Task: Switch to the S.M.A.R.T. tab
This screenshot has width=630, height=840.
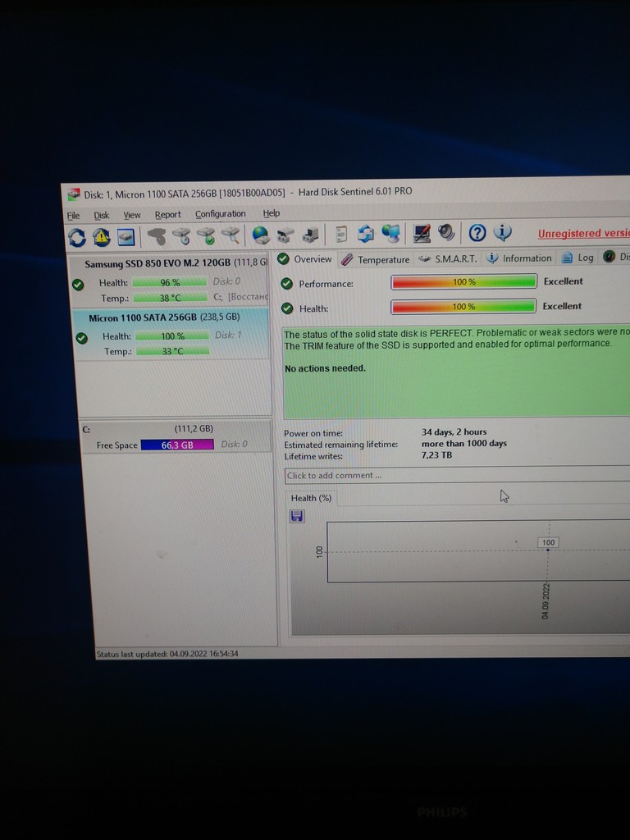Action: tap(448, 258)
